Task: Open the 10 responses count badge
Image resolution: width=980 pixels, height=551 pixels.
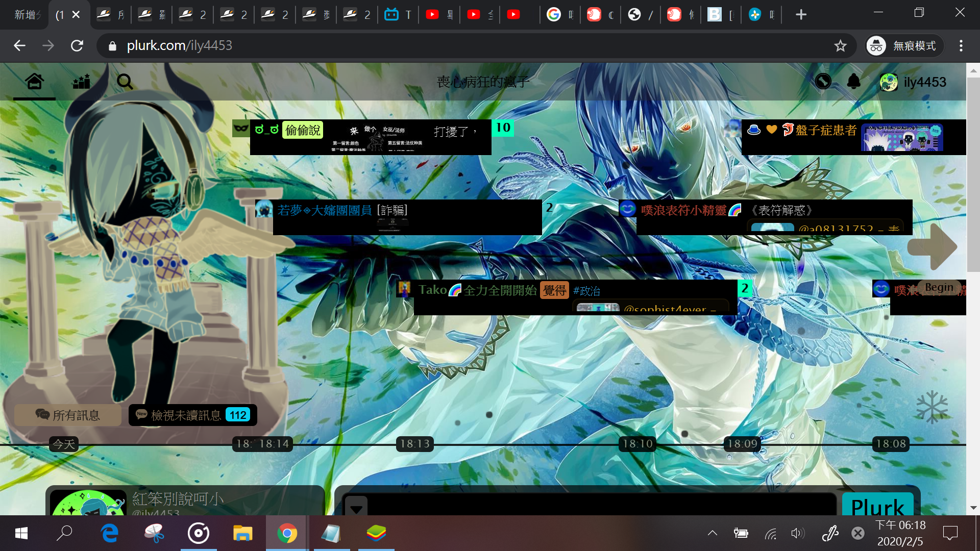Action: 503,128
